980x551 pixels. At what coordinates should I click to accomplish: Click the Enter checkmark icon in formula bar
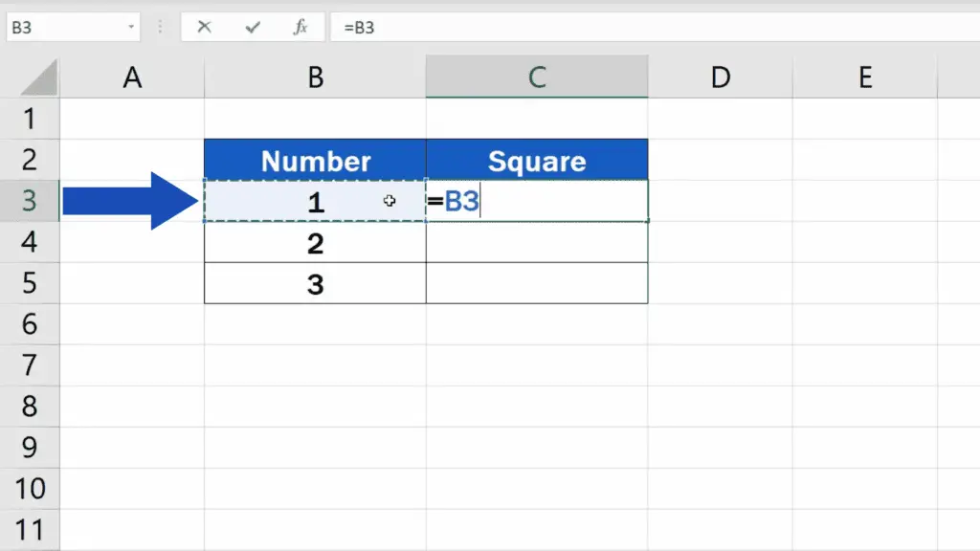pos(253,27)
